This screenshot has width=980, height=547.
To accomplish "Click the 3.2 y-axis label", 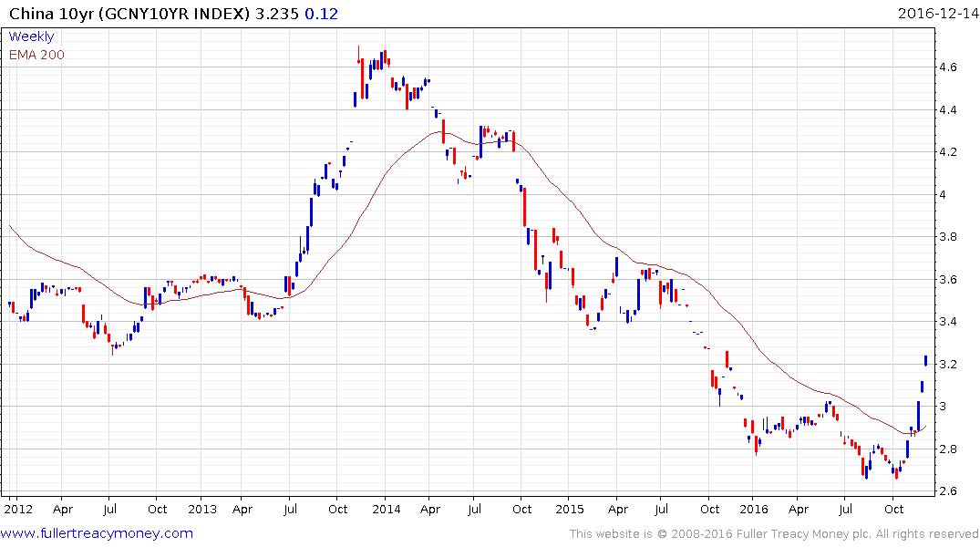I will pos(947,364).
